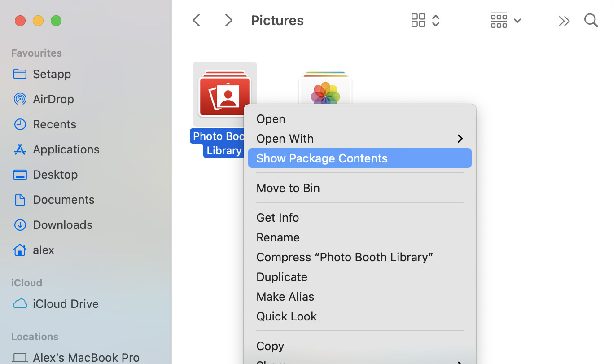Open Finder search magnifier
This screenshot has height=364, width=613.
pyautogui.click(x=591, y=20)
